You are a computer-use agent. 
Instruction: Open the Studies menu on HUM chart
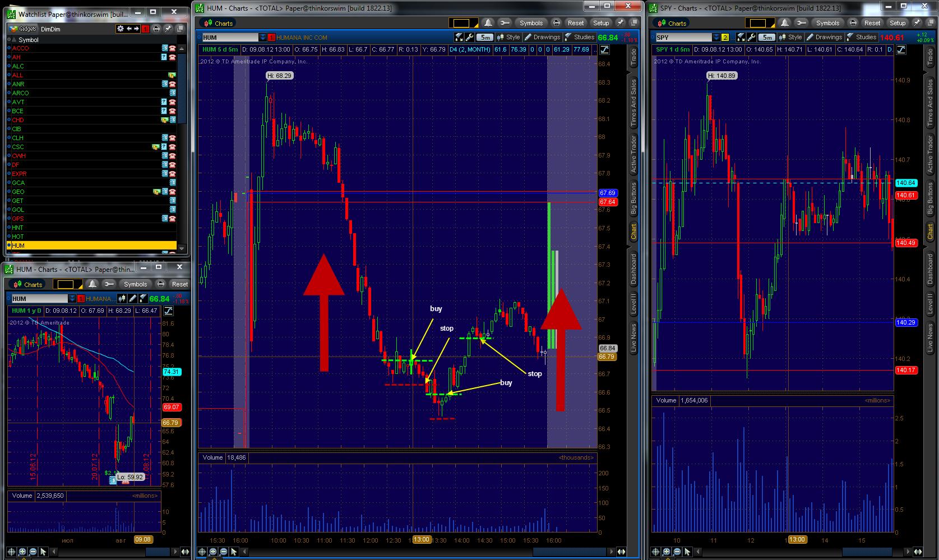580,38
